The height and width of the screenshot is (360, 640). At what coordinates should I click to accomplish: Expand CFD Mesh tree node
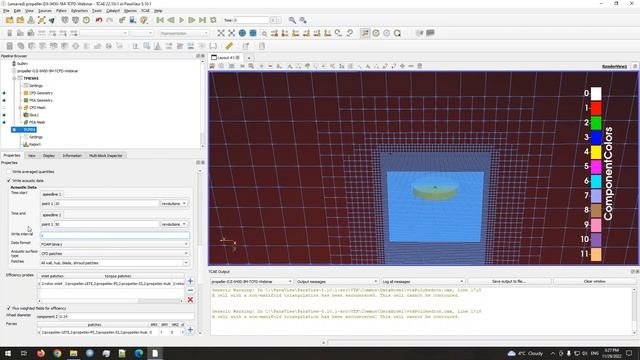point(20,108)
